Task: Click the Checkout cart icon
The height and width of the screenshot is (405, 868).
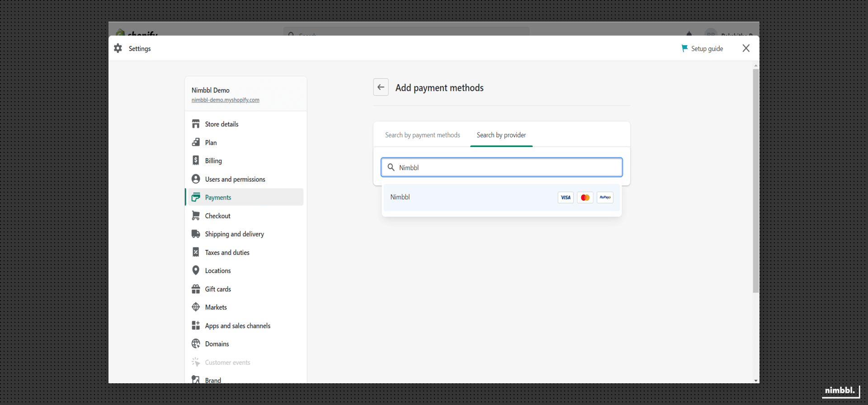Action: [x=196, y=216]
